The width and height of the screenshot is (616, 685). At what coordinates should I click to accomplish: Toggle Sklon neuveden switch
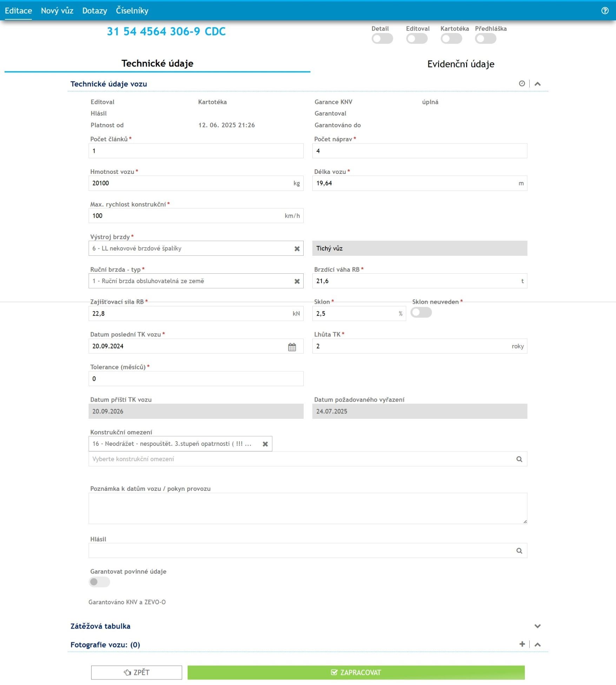coord(421,312)
